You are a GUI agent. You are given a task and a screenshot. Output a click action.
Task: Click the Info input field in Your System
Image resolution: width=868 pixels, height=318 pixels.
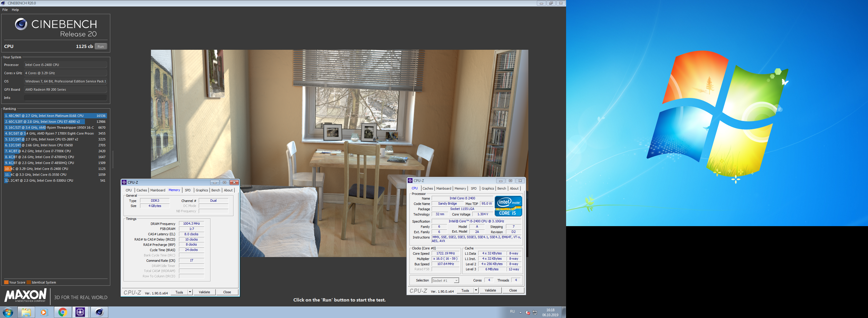[65, 97]
